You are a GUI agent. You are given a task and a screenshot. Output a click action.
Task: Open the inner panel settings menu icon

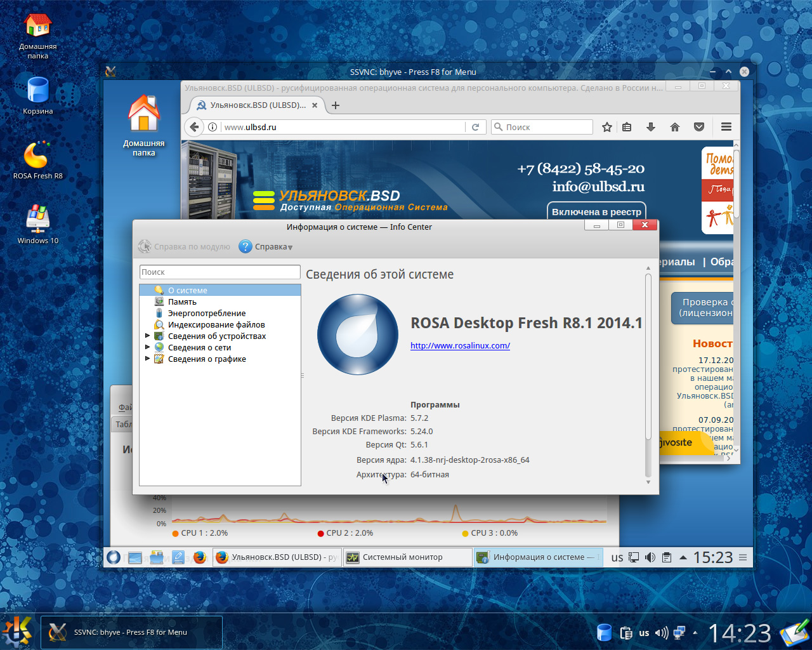click(x=743, y=557)
